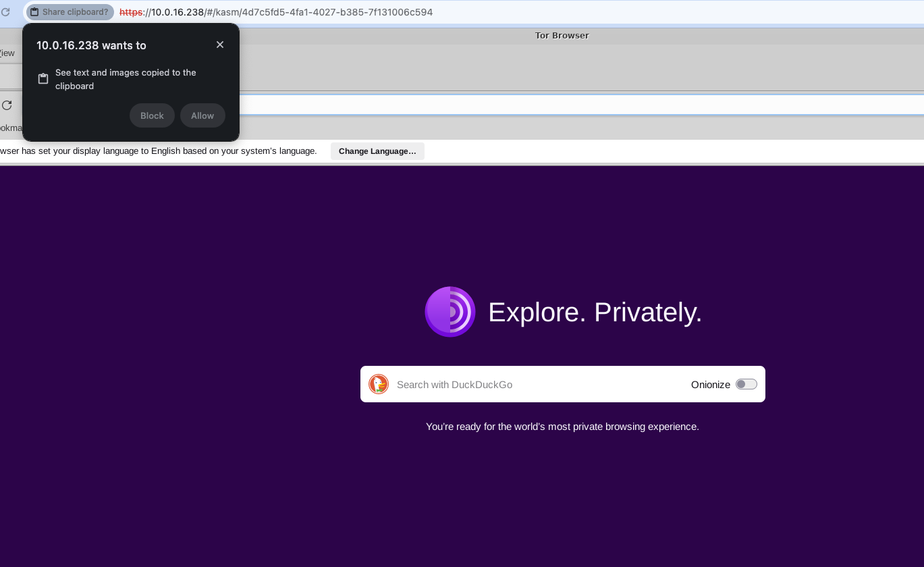The image size is (924, 567).
Task: Click the 'Explore. Privately.' heading
Action: pyautogui.click(x=595, y=312)
